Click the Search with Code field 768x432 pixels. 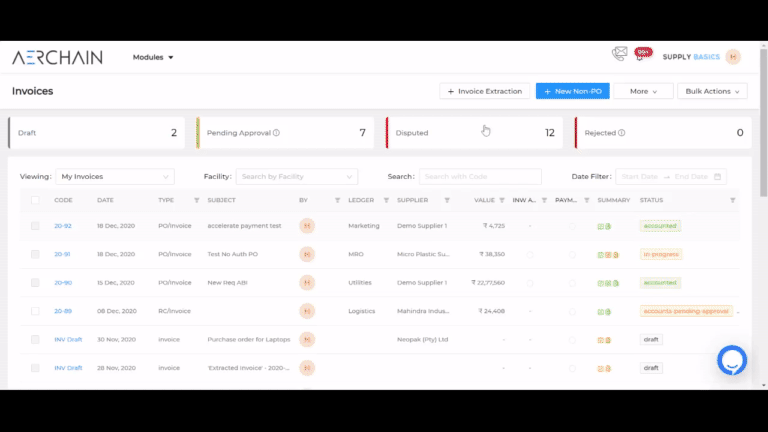(480, 176)
